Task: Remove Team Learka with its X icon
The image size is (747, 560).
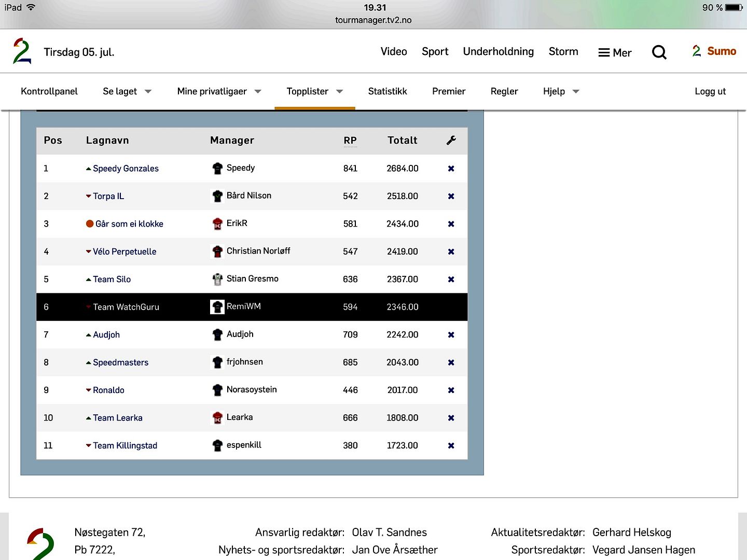Action: pos(451,418)
